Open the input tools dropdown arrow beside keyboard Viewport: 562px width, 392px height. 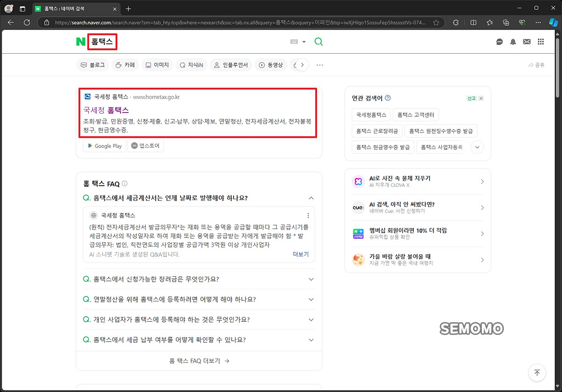click(304, 42)
